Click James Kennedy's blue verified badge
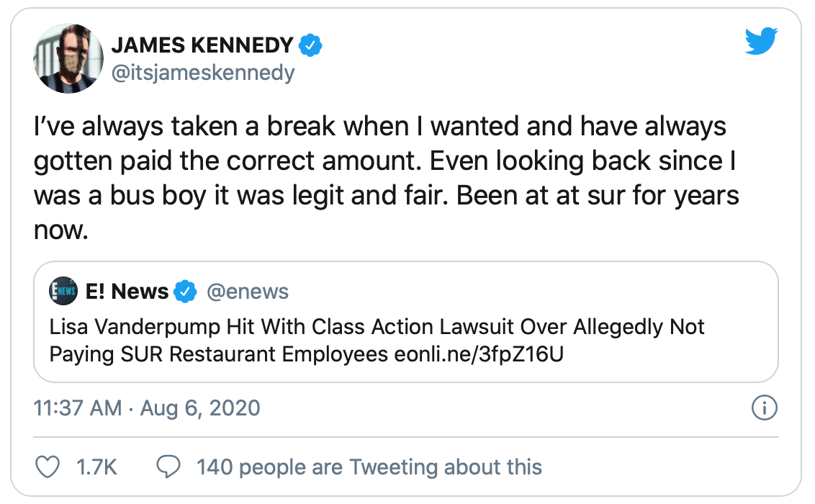Screen dimensions: 815x504 point(310,45)
